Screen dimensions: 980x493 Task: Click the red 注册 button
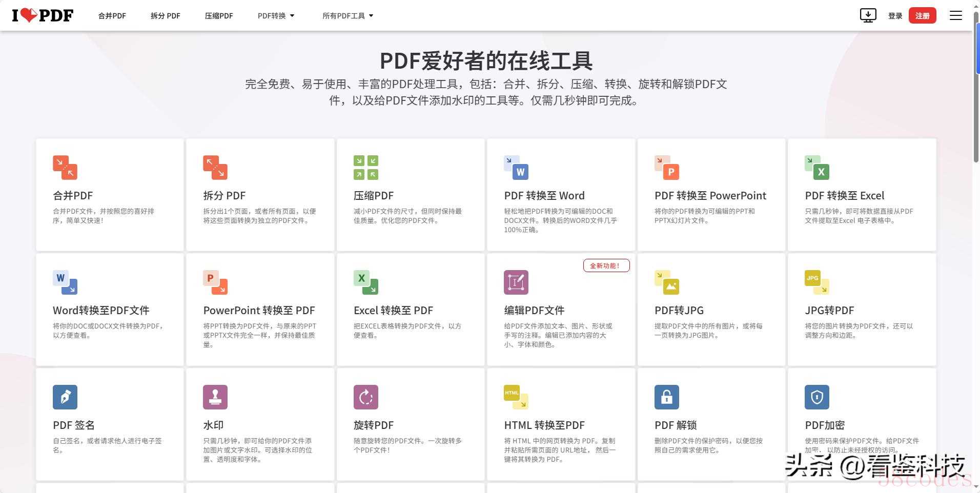click(x=922, y=15)
